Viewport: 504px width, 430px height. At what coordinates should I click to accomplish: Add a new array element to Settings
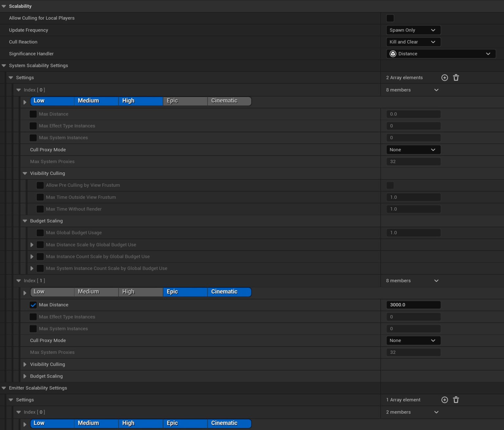click(445, 77)
